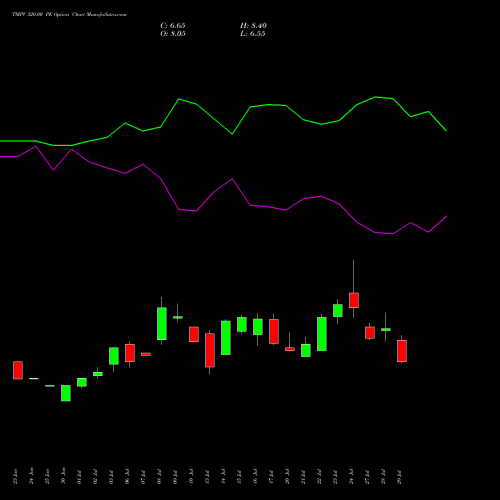The image size is (500, 500).
Task: Click the low value 'L: 6.55'
Action: [x=253, y=34]
